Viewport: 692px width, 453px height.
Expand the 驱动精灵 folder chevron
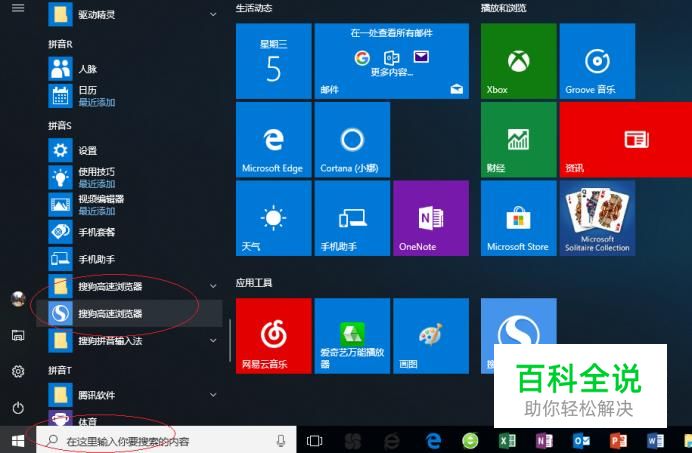213,15
